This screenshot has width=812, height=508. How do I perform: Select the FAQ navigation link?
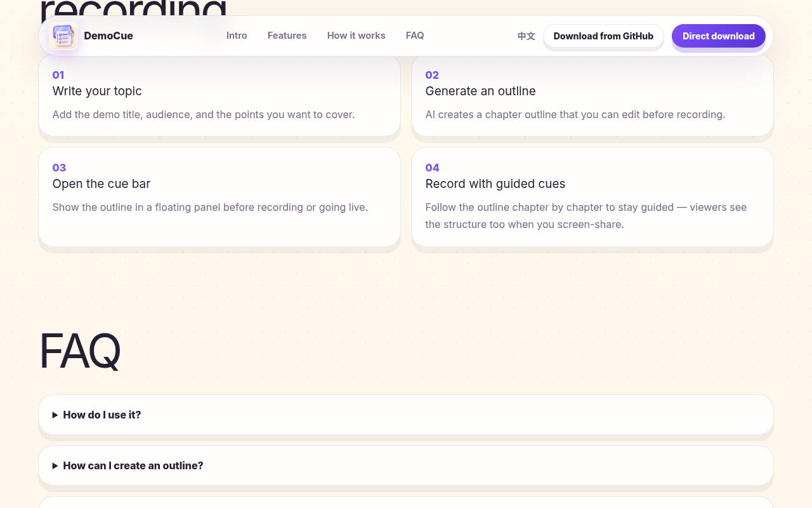pyautogui.click(x=415, y=36)
